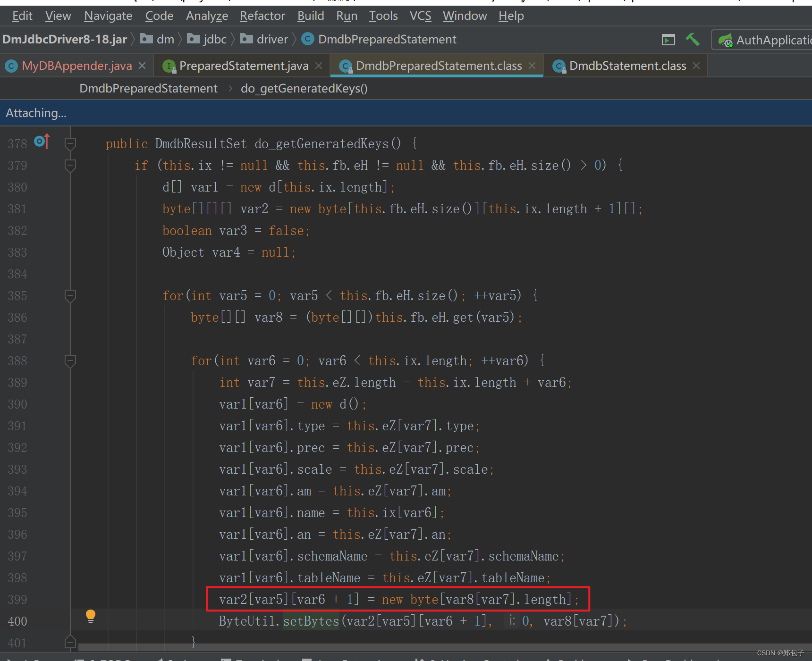Switch to MyDBAppender.java tab
Screen dimensions: 812x661
tap(76, 66)
